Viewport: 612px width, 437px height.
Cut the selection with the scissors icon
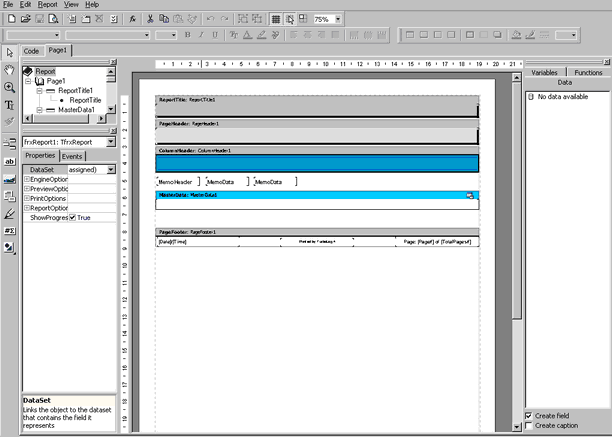pyautogui.click(x=150, y=19)
